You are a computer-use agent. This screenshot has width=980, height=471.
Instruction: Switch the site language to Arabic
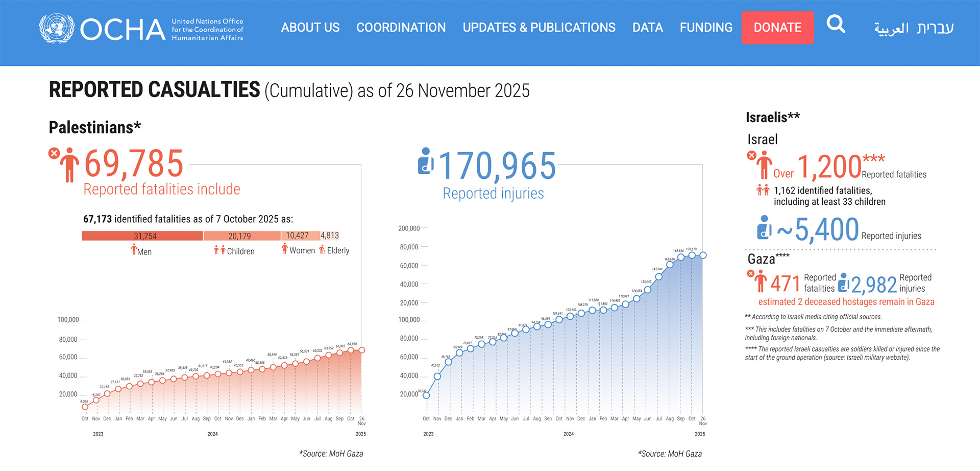coord(891,28)
